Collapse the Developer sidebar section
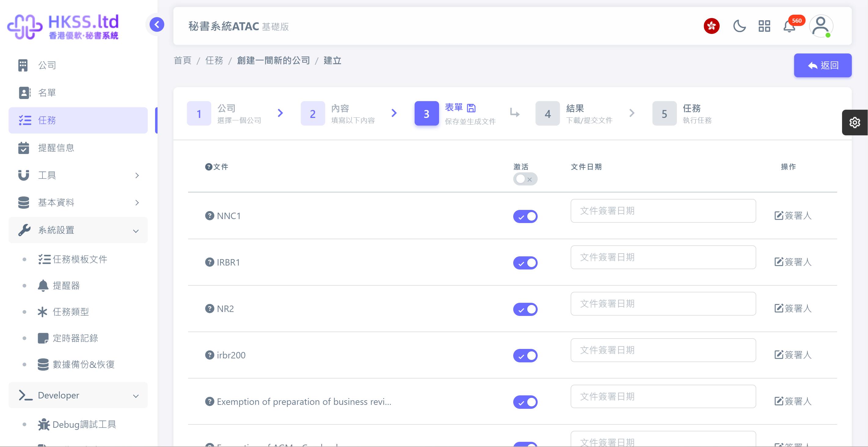868x447 pixels. (x=78, y=395)
